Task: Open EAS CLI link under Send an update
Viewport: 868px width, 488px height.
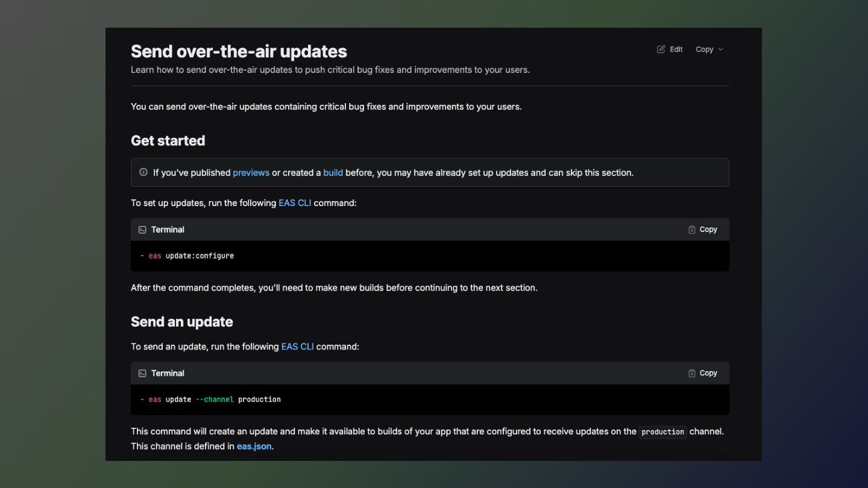Action: [x=297, y=346]
